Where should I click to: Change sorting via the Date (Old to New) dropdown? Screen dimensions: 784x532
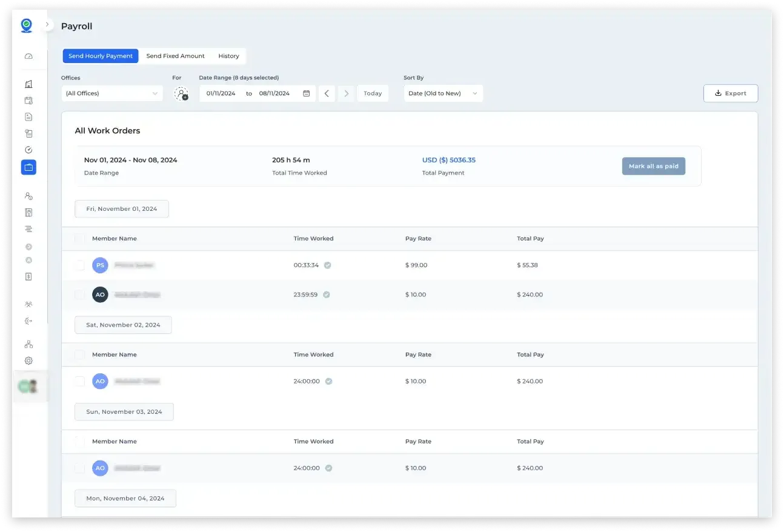[x=443, y=93]
